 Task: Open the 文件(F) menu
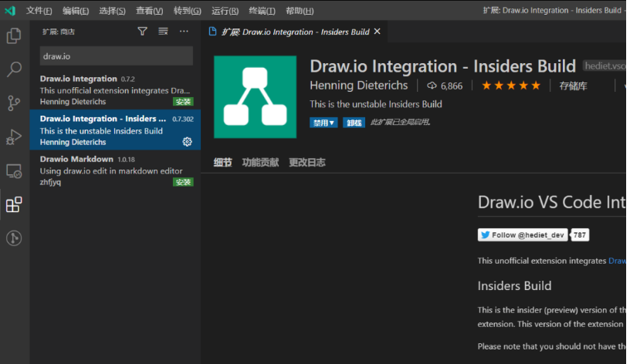coord(39,11)
